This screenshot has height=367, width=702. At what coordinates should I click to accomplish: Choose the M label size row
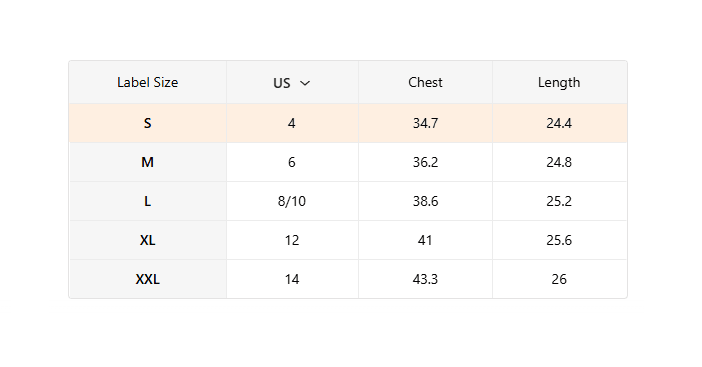pyautogui.click(x=148, y=162)
